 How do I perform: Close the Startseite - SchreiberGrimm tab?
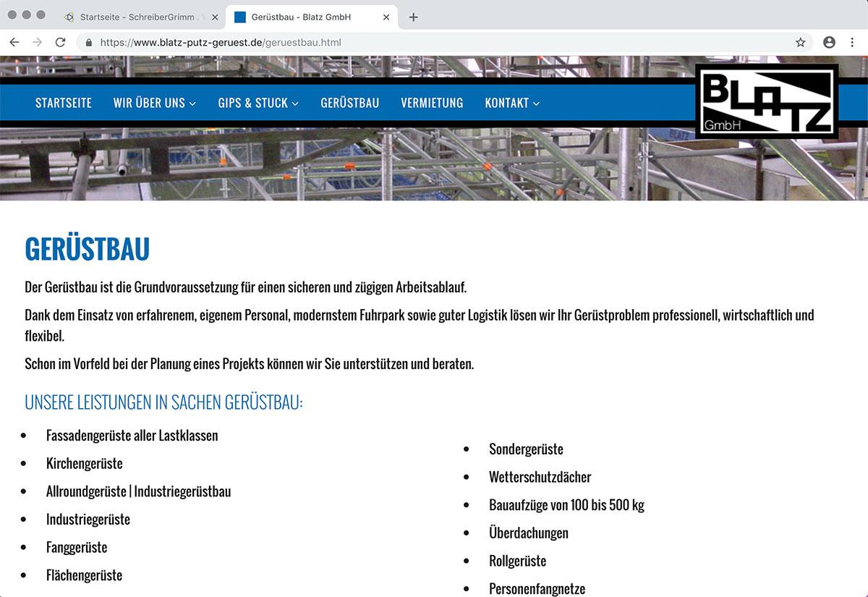pyautogui.click(x=215, y=17)
